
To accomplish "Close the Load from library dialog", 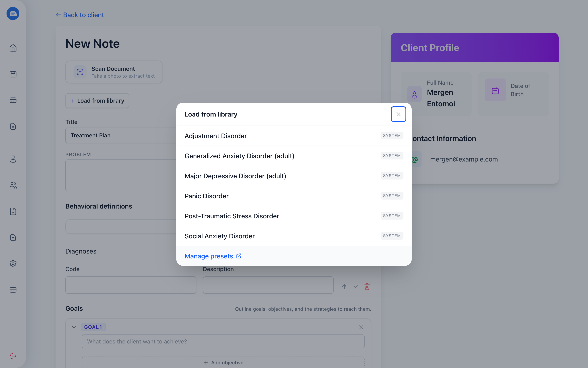I will 398,114.
